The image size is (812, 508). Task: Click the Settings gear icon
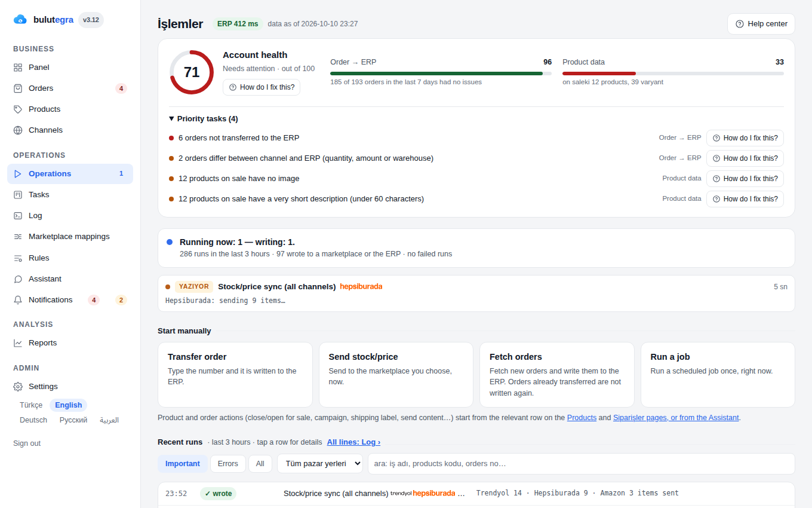pos(18,387)
